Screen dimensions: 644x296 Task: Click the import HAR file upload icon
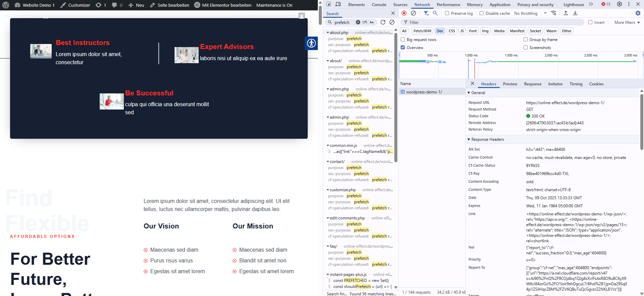566,13
